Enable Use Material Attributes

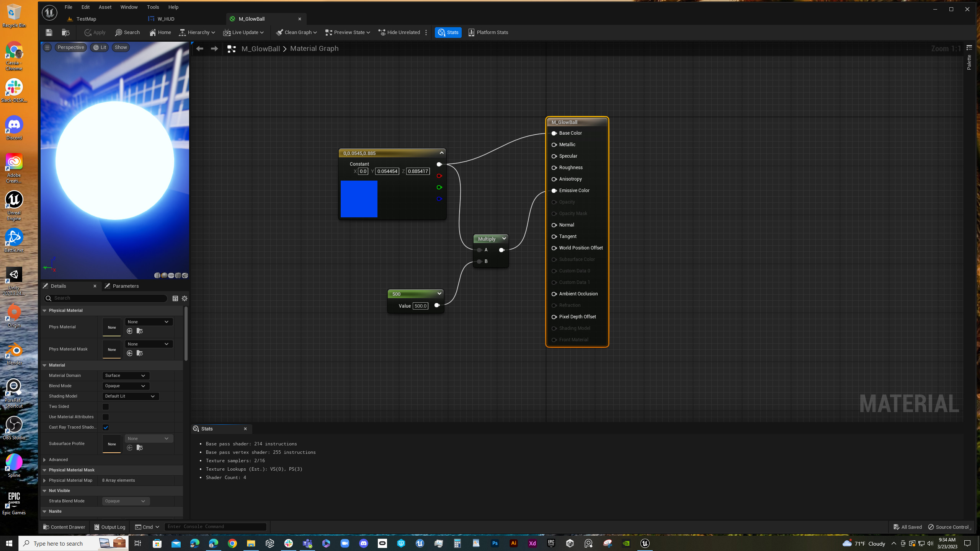click(x=106, y=417)
